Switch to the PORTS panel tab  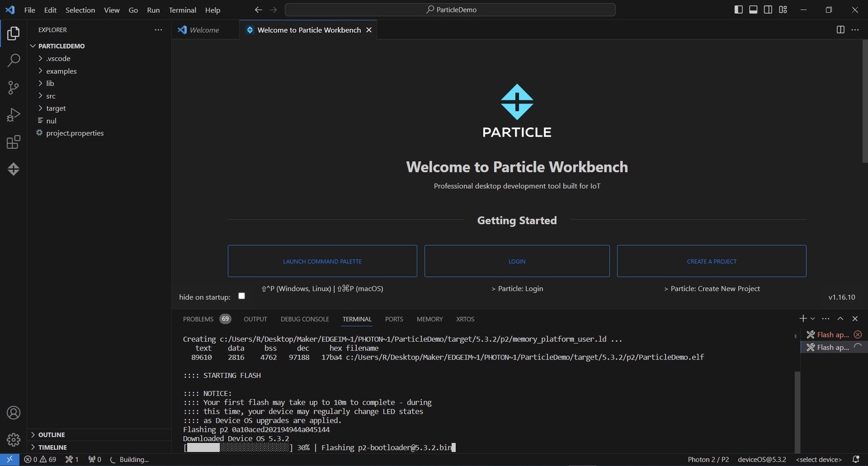(x=394, y=319)
